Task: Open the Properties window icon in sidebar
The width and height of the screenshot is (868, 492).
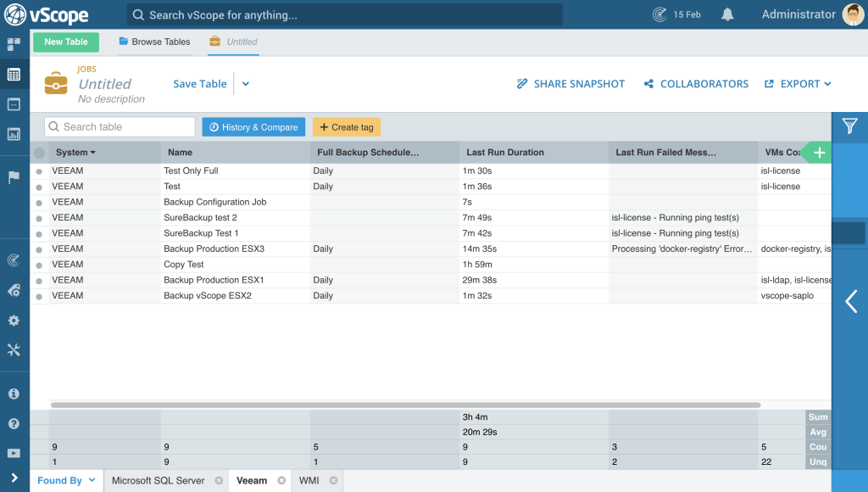Action: (x=14, y=104)
